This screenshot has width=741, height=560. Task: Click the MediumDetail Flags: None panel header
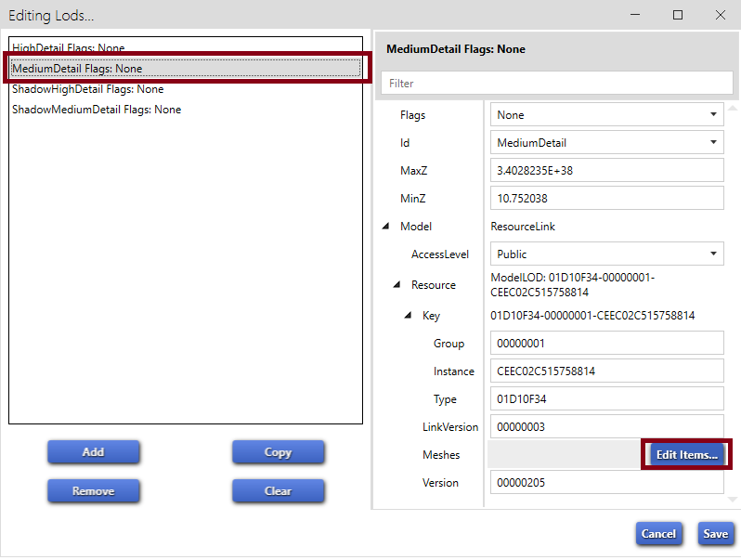tap(456, 49)
